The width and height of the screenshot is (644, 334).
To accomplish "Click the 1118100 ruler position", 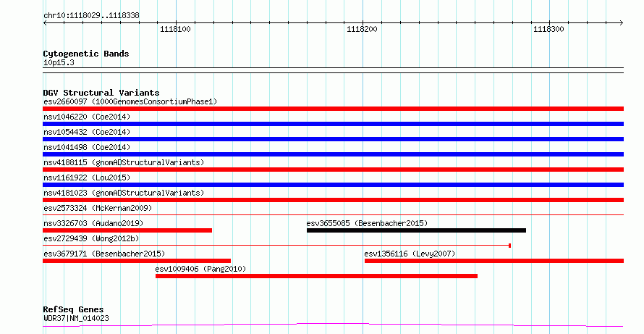I will [175, 29].
